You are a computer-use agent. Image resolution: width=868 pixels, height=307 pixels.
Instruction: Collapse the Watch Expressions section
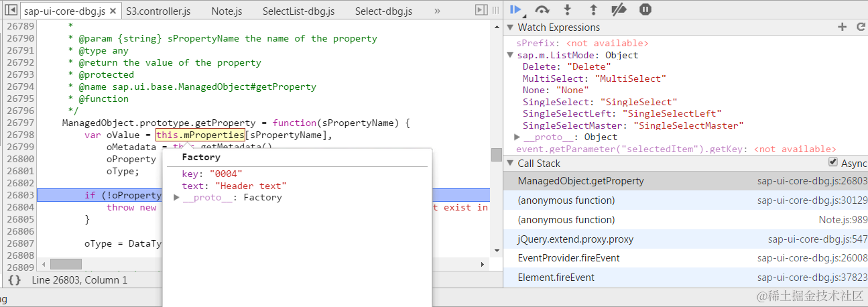click(x=510, y=27)
